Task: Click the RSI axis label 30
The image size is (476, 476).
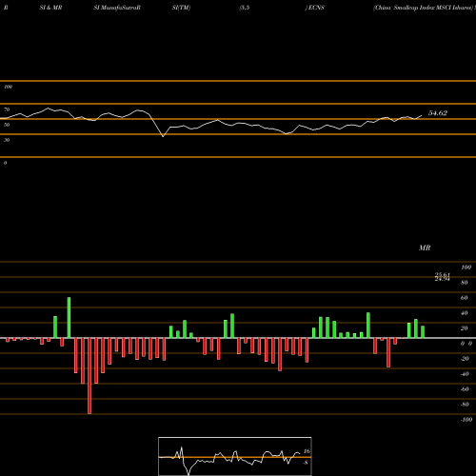Action: tap(7, 140)
